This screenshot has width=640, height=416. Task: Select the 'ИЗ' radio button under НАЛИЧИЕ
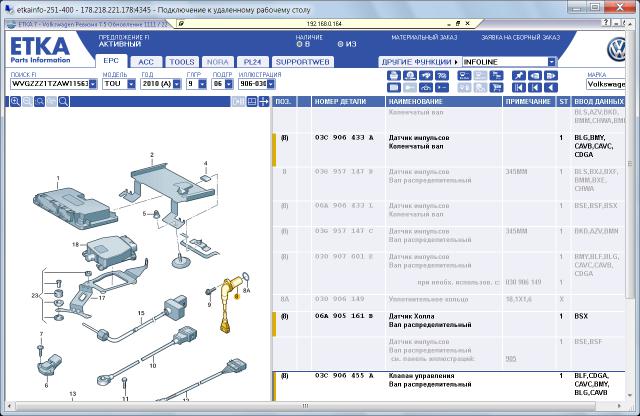pyautogui.click(x=340, y=44)
